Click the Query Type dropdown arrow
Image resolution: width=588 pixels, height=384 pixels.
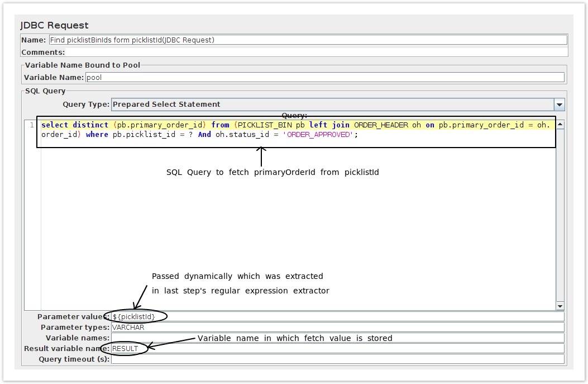(559, 105)
